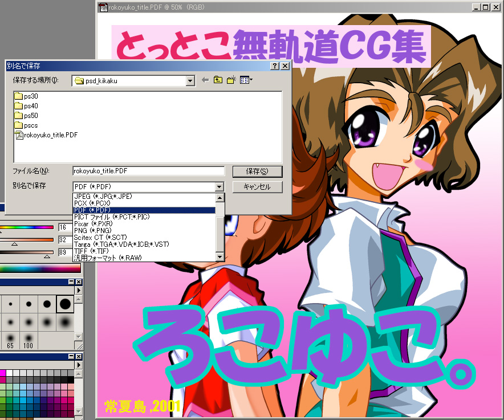
Task: Click the 保存(S) save button
Action: coord(258,172)
